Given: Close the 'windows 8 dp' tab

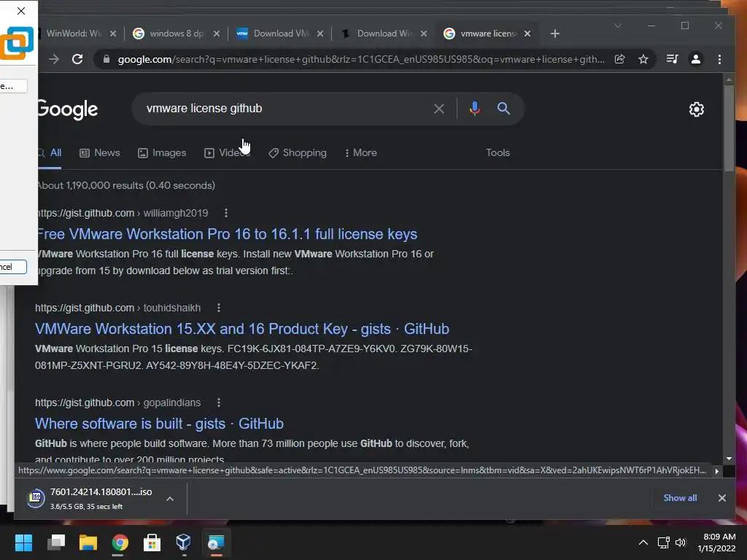Looking at the screenshot, I should click(216, 34).
